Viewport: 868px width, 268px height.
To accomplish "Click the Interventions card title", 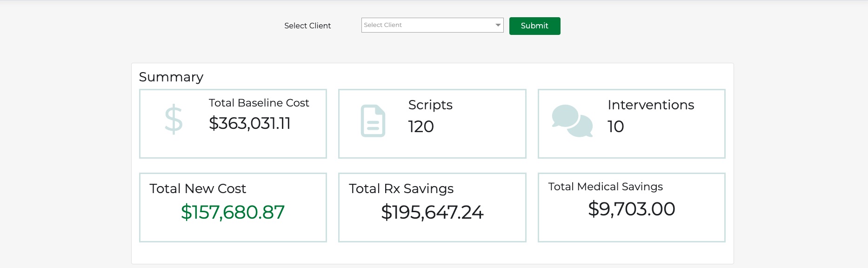I will click(x=650, y=105).
